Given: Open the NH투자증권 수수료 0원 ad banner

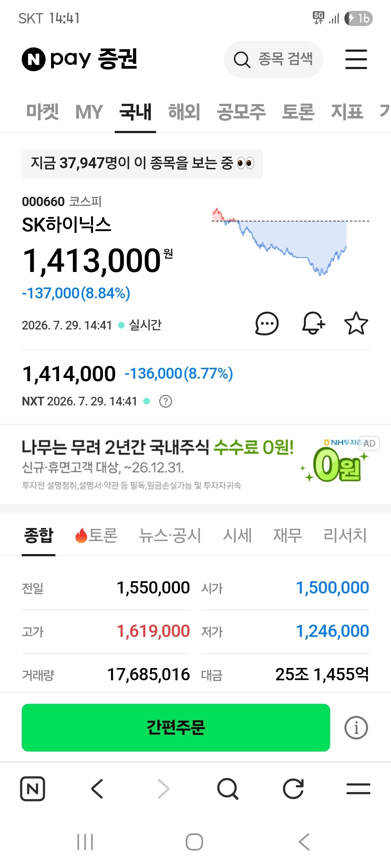Looking at the screenshot, I should (195, 464).
